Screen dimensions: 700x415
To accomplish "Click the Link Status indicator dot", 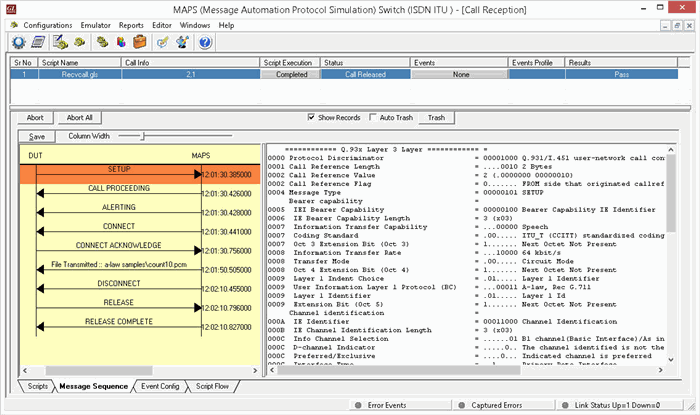I will coord(565,405).
